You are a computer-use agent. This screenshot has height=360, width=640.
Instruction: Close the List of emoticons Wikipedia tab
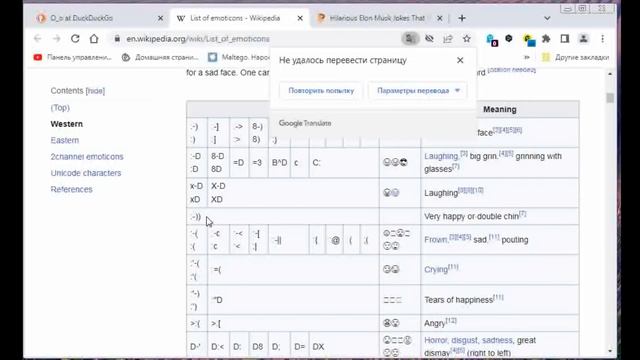point(300,18)
